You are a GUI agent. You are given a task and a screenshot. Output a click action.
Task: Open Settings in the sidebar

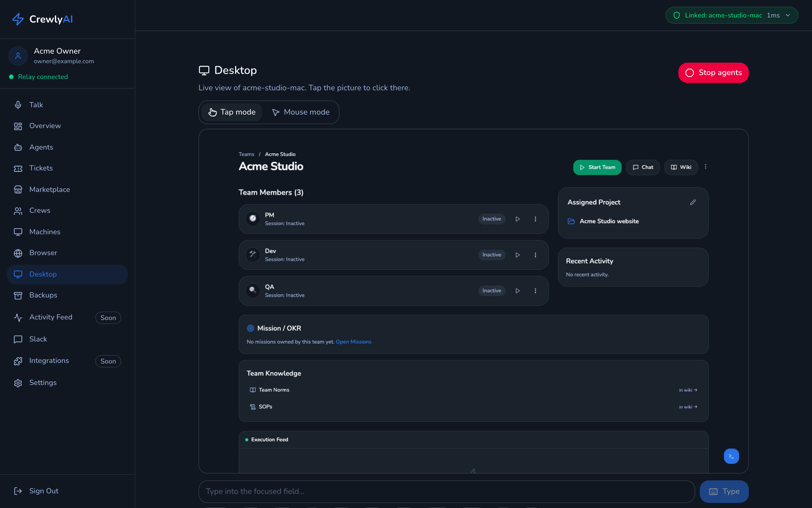pos(67,383)
